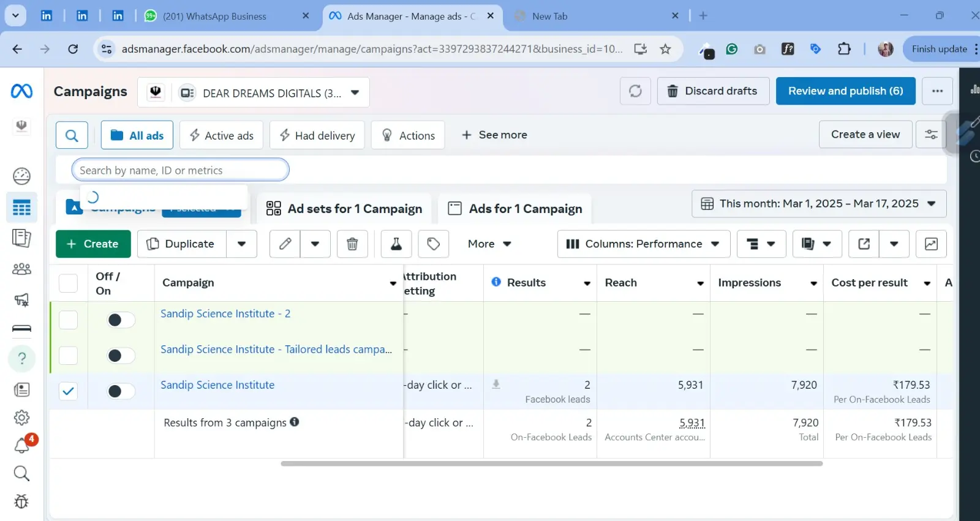Refresh the campaigns data
Screen dimensions: 980x521
(635, 91)
